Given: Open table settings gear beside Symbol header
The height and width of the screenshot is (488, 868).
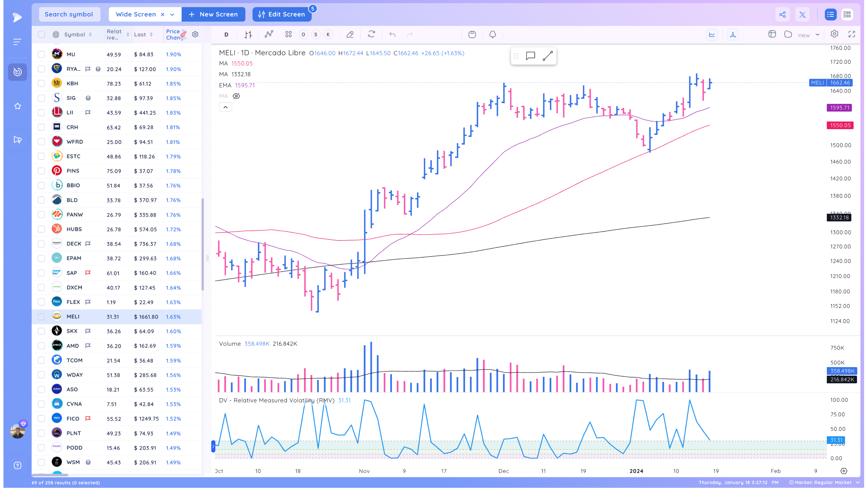Looking at the screenshot, I should pyautogui.click(x=56, y=34).
